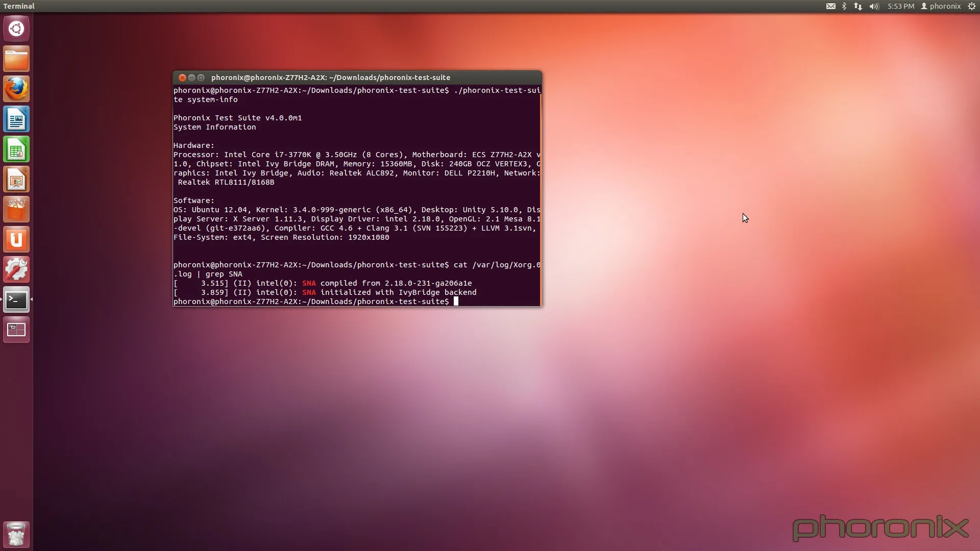Click 'SNA initialized with IvyBridge backend' line
Viewport: 980px width, 551px height.
[x=389, y=292]
